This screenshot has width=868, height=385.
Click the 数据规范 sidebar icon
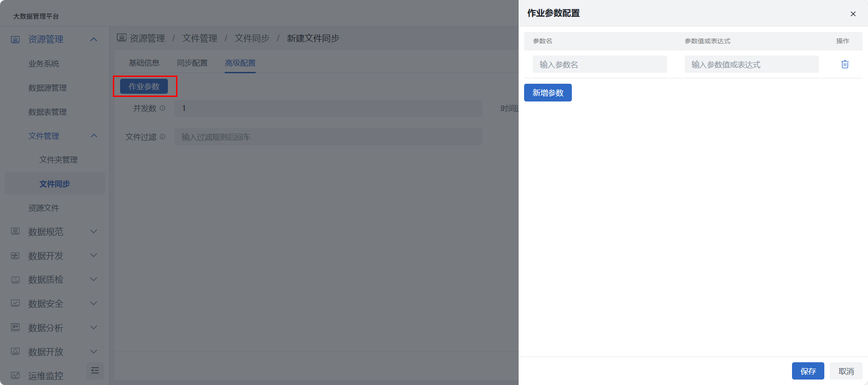[15, 231]
